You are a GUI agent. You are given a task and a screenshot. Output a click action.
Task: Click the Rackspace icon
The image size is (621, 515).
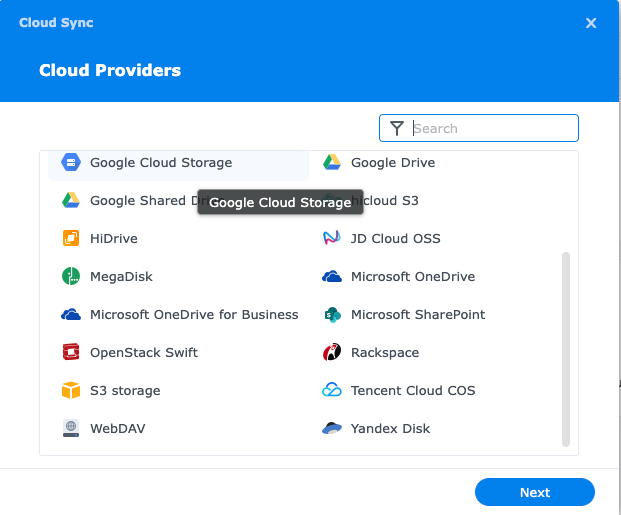tap(332, 353)
